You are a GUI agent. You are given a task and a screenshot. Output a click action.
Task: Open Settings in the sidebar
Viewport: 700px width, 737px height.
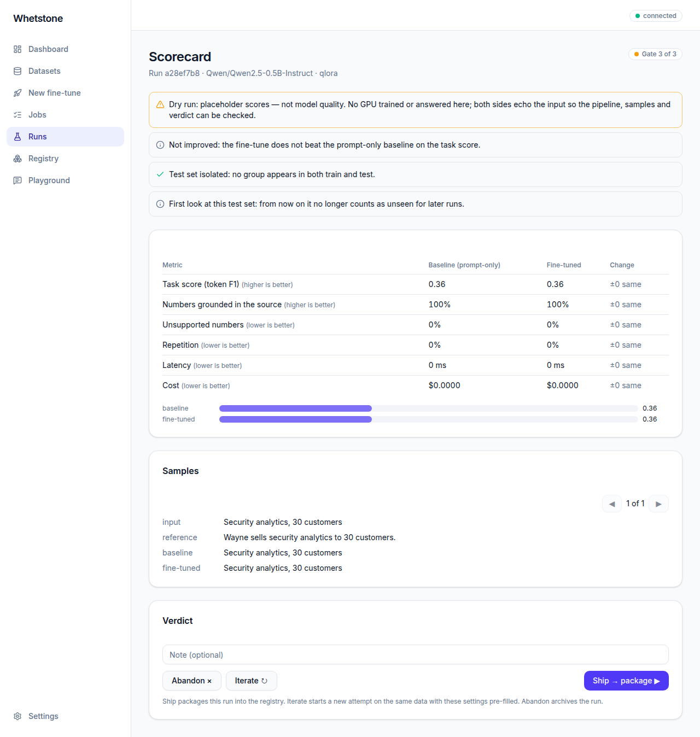point(66,716)
